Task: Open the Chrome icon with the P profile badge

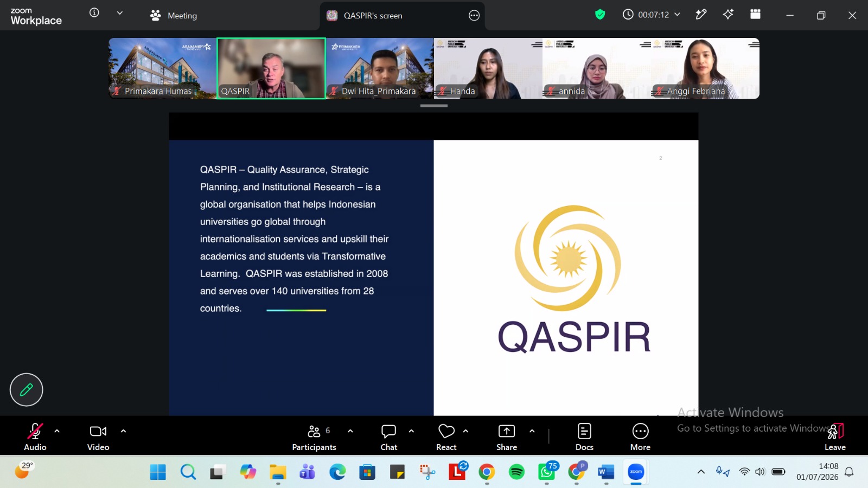Action: pyautogui.click(x=577, y=471)
